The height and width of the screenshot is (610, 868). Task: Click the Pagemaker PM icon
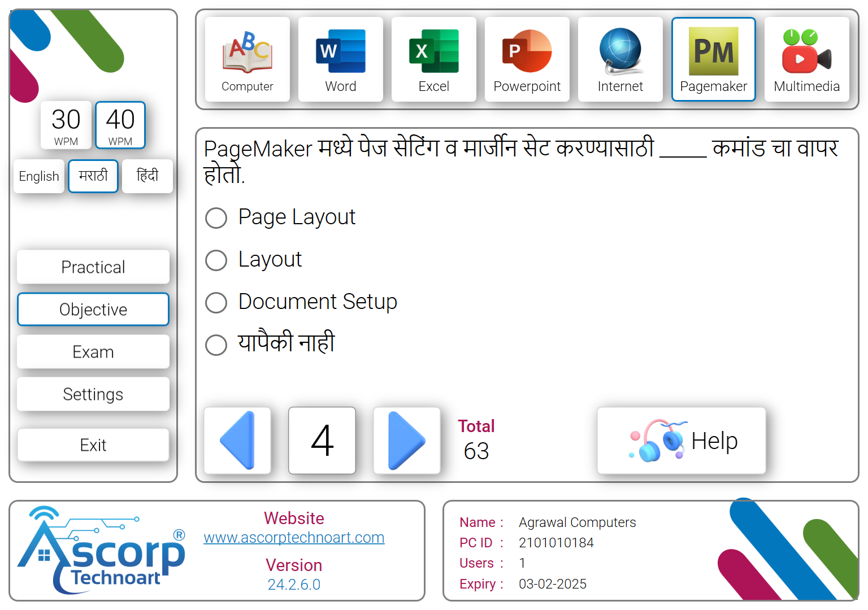click(x=714, y=59)
